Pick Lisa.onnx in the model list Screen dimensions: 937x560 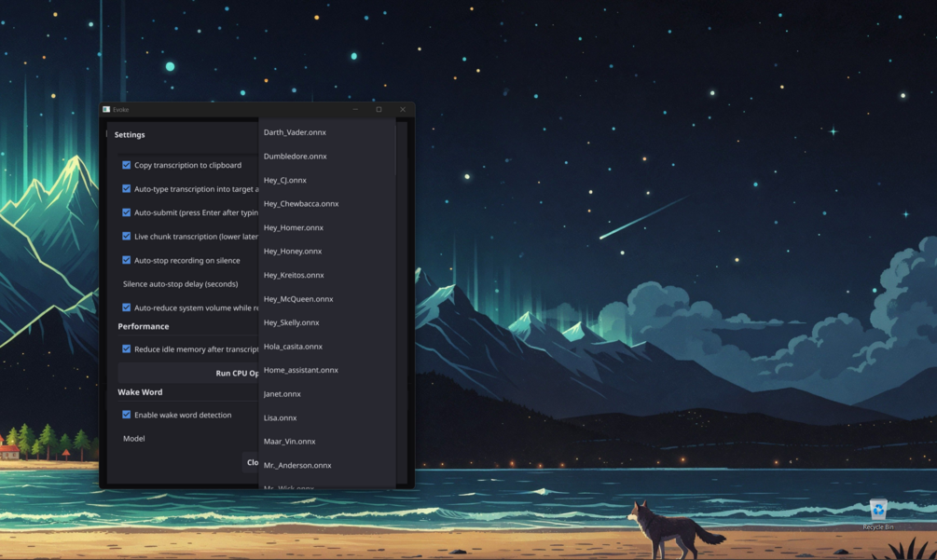[327, 418]
